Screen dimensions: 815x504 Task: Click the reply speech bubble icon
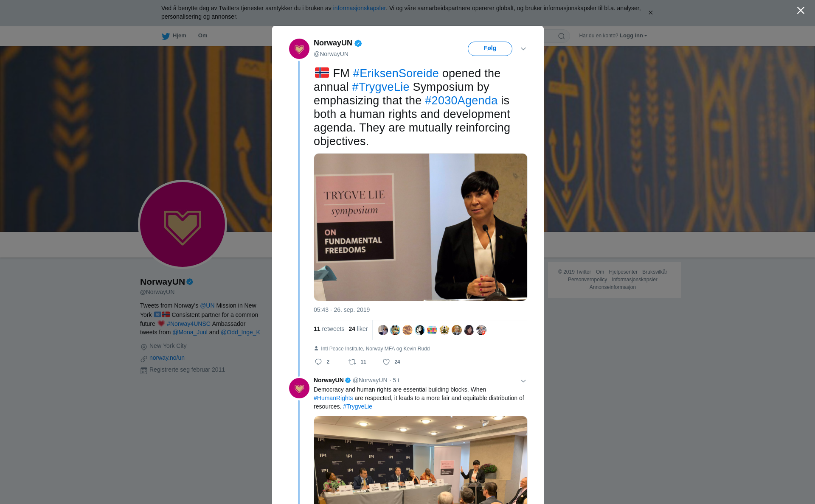coord(318,362)
